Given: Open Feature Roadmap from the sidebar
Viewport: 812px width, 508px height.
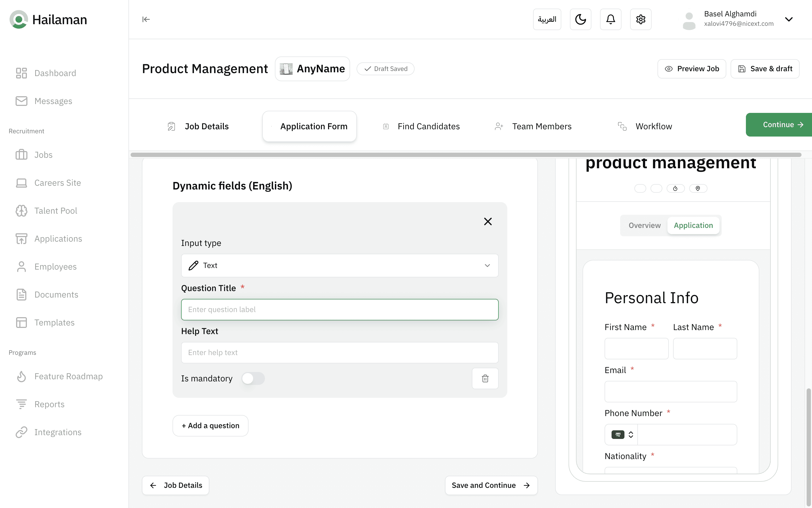Looking at the screenshot, I should tap(68, 376).
